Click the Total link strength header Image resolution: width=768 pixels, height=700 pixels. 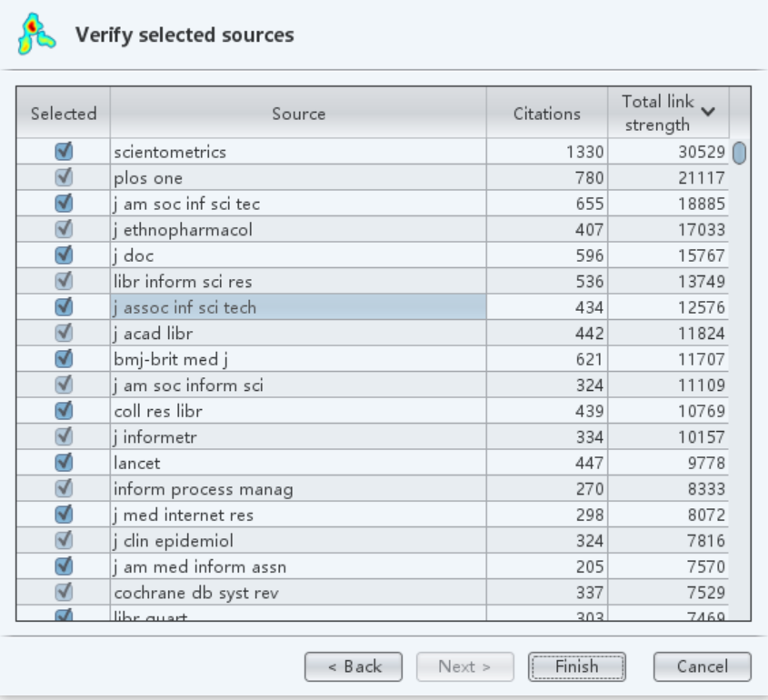pyautogui.click(x=657, y=114)
